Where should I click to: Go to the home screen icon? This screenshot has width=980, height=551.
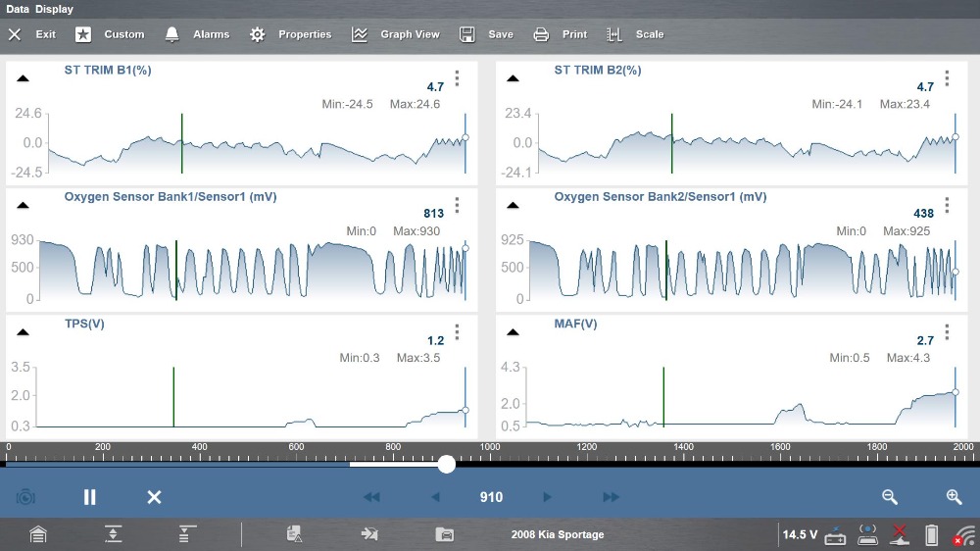click(x=38, y=534)
